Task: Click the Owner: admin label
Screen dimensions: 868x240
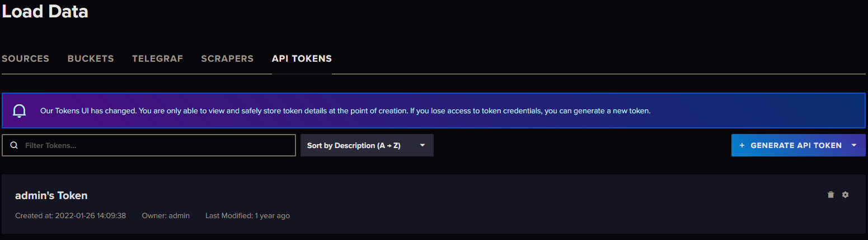Action: [166, 215]
